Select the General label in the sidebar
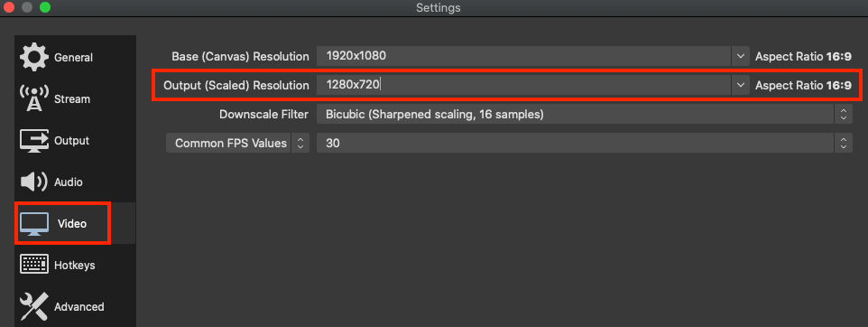This screenshot has height=327, width=868. (74, 58)
